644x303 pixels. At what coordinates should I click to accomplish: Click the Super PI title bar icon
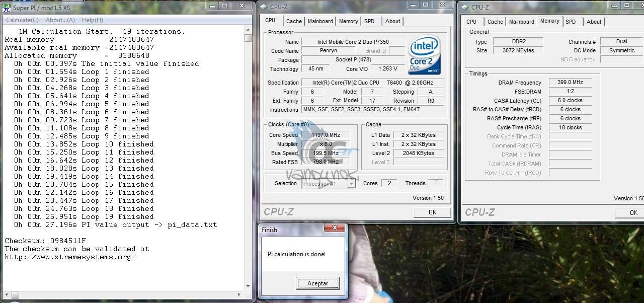(x=7, y=7)
